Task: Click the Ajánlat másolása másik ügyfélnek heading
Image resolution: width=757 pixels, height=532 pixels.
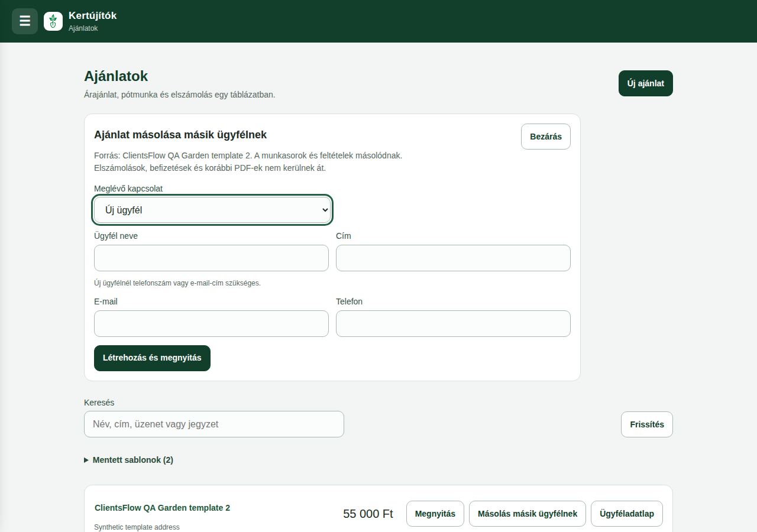Action: [x=180, y=135]
